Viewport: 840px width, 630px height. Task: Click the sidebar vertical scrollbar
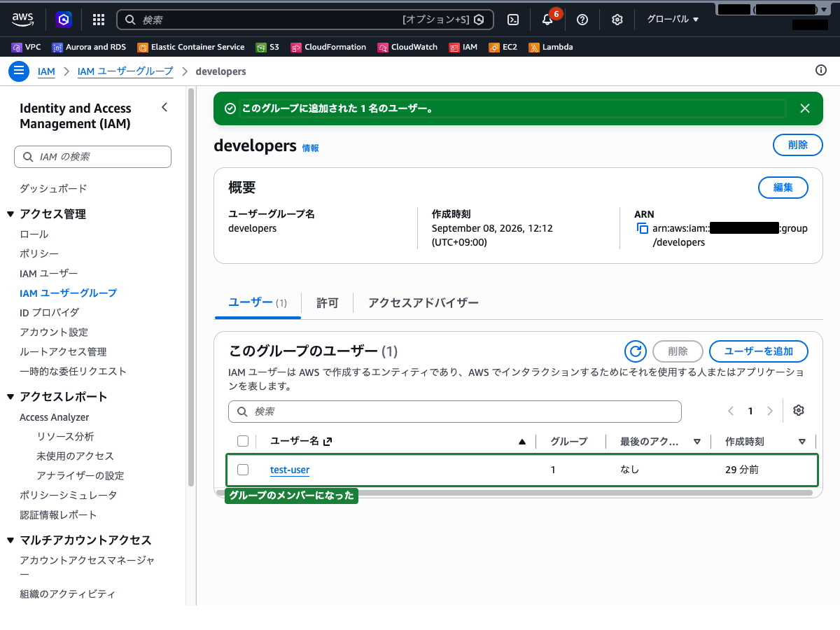191,287
